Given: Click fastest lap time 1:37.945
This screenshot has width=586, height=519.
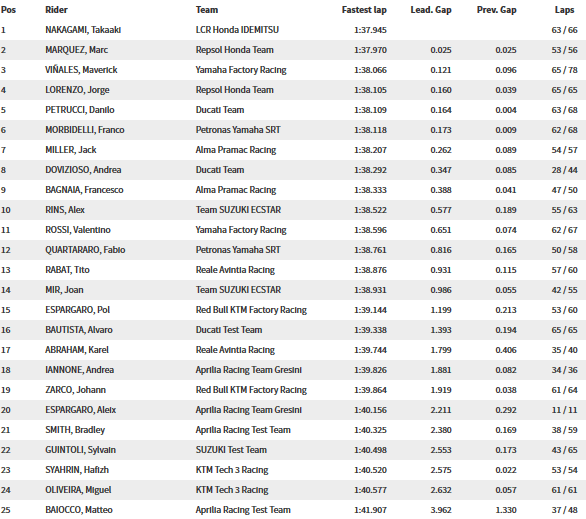Looking at the screenshot, I should (x=370, y=30).
